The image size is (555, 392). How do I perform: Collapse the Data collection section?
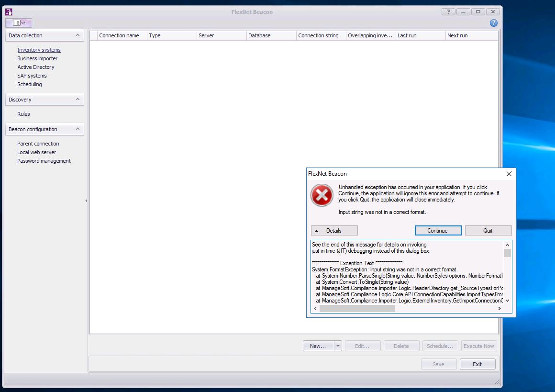click(78, 35)
